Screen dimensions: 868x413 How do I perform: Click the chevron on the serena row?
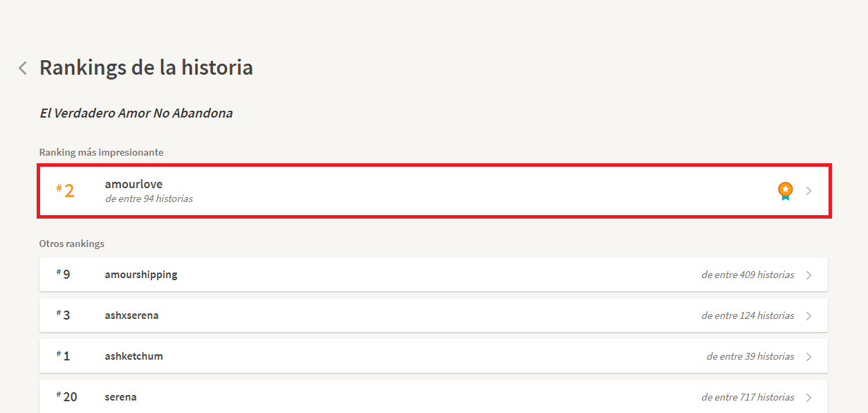[809, 398]
